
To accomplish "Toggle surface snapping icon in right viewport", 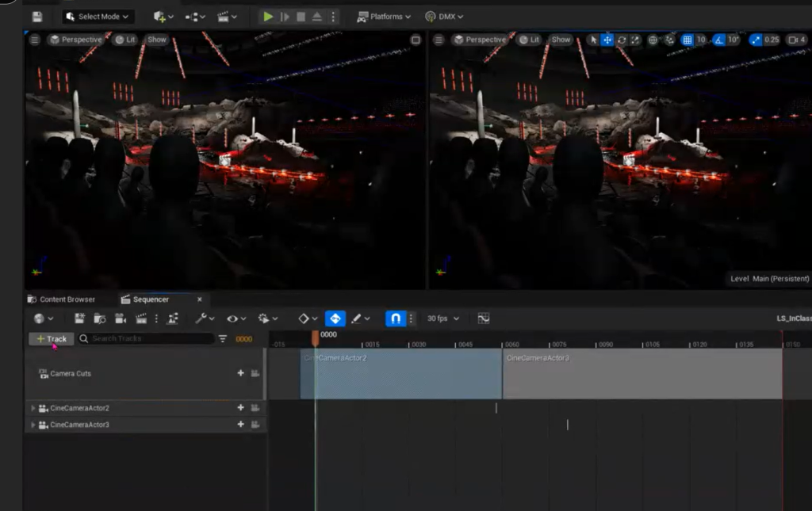I will (669, 40).
